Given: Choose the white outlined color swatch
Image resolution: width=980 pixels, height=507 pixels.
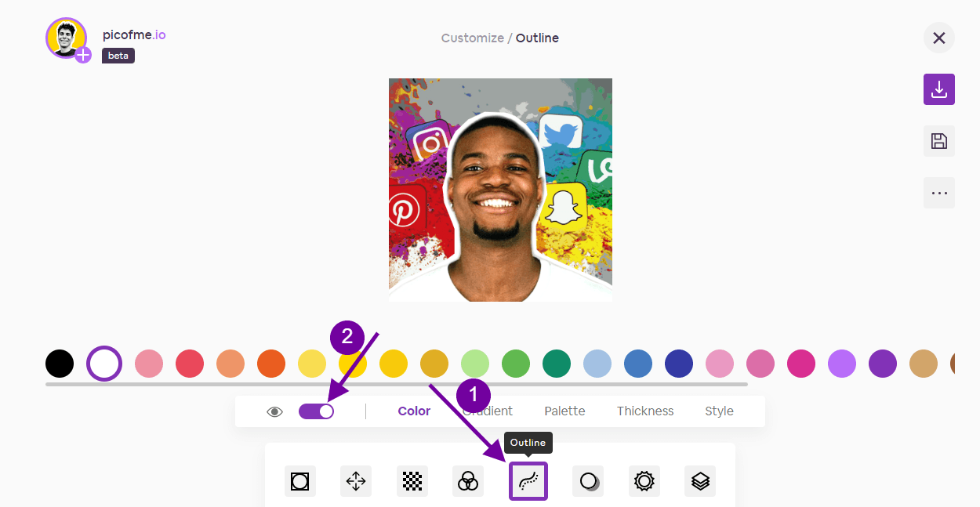Looking at the screenshot, I should pos(104,364).
